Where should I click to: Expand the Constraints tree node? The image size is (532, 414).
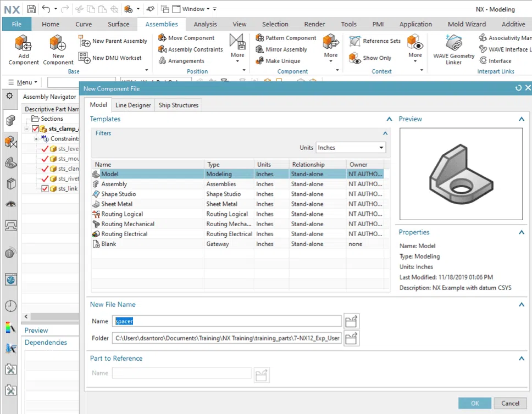click(36, 139)
